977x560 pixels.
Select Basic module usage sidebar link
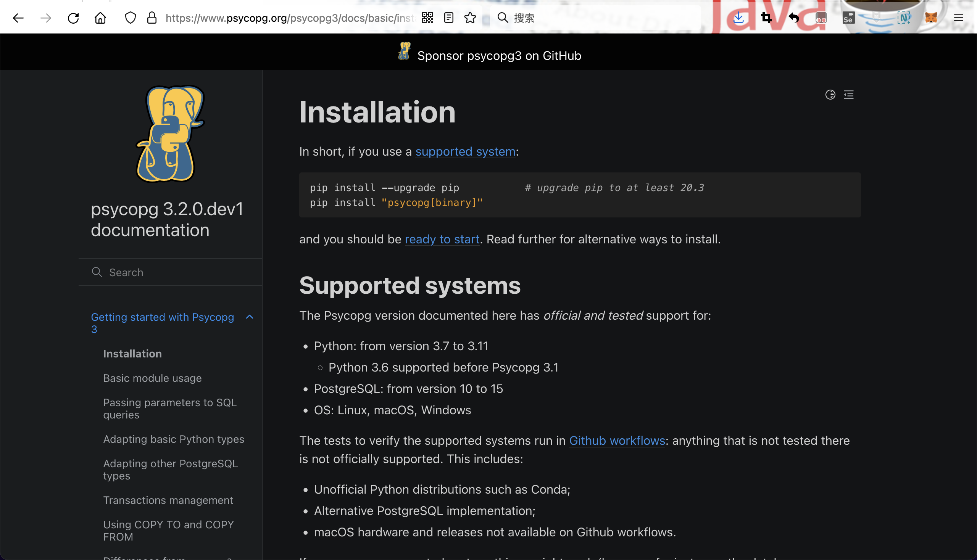click(x=152, y=378)
